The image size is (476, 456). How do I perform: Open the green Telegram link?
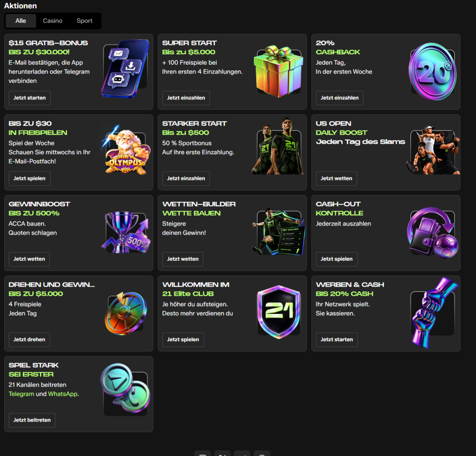[21, 394]
